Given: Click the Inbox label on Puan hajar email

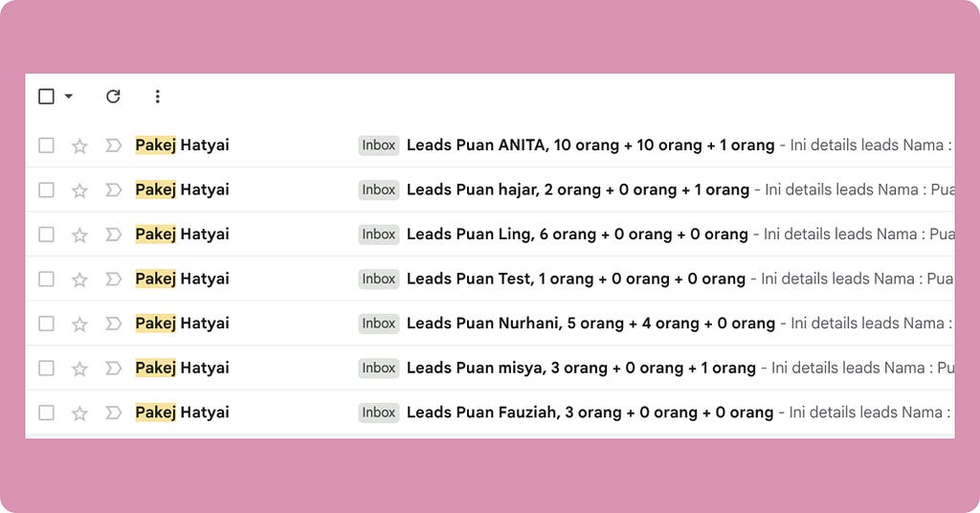Looking at the screenshot, I should (379, 190).
